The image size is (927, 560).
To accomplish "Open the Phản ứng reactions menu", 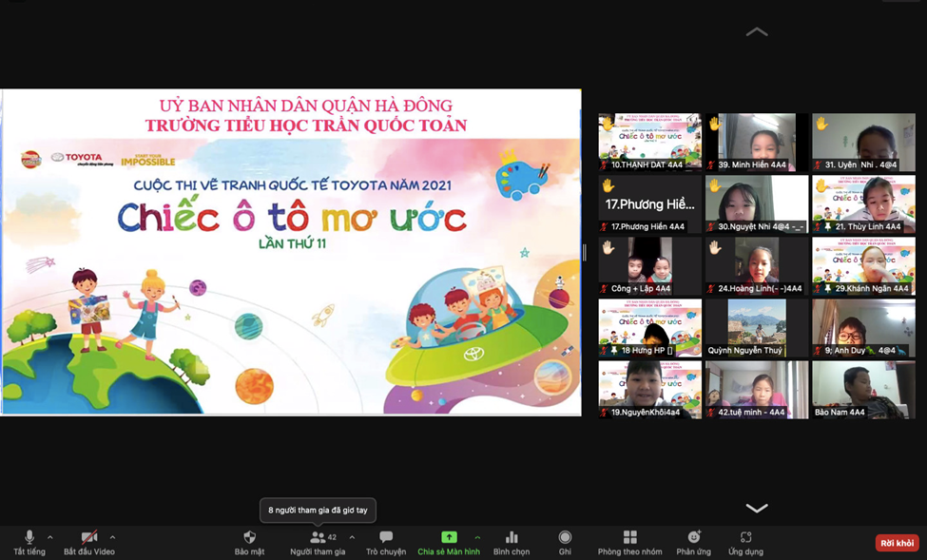I will (x=693, y=537).
